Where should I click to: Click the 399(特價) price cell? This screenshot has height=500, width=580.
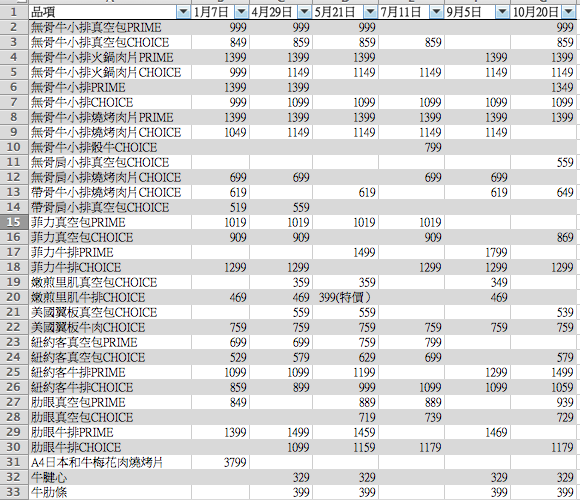tap(345, 297)
